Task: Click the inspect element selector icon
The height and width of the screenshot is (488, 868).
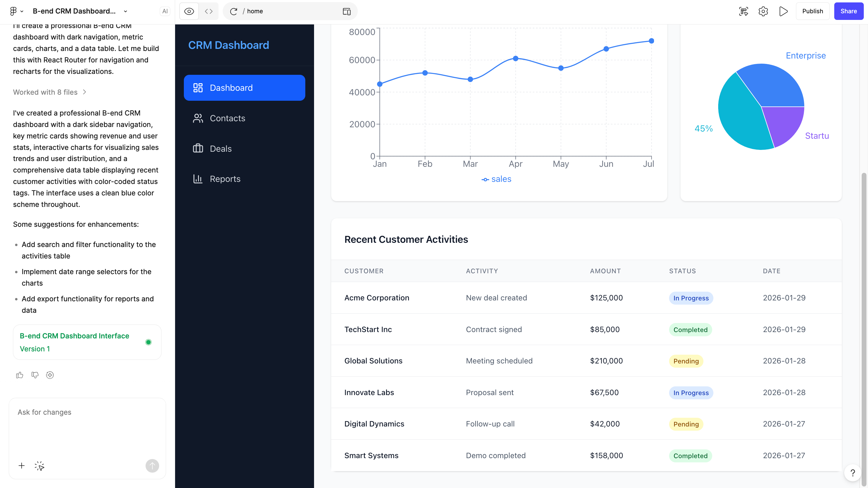Action: (x=743, y=11)
